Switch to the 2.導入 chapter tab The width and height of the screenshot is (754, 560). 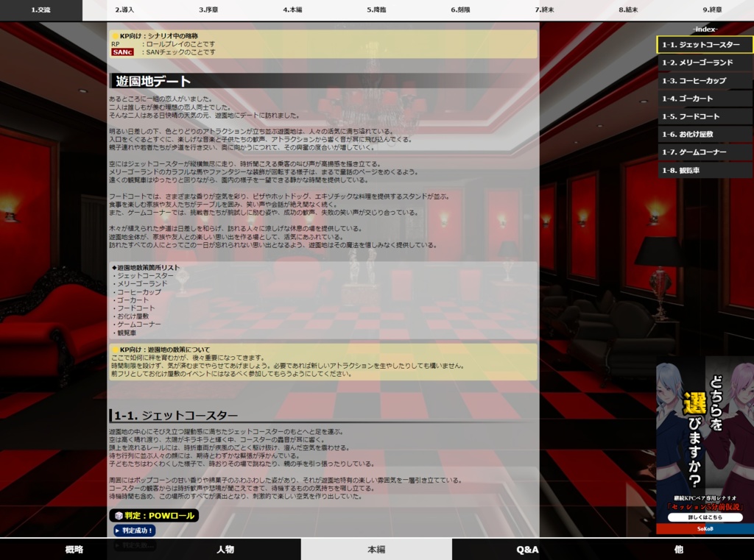point(124,10)
